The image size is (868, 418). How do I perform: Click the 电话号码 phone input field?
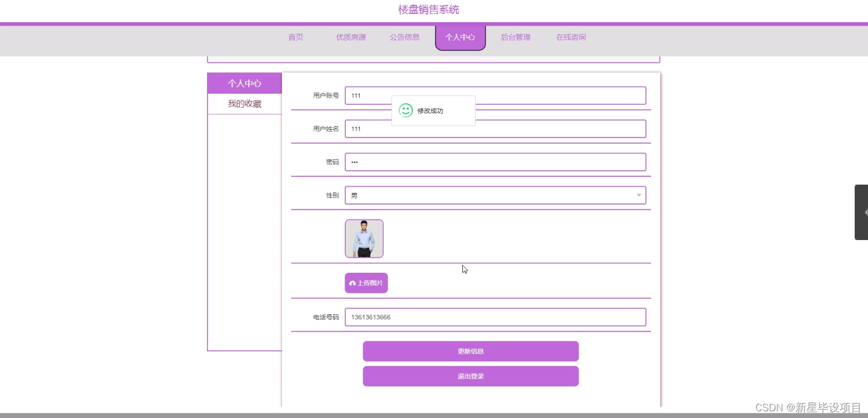tap(495, 317)
